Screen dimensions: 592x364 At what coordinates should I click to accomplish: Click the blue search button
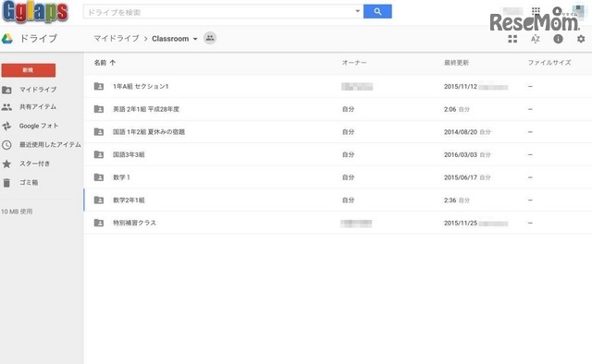377,12
